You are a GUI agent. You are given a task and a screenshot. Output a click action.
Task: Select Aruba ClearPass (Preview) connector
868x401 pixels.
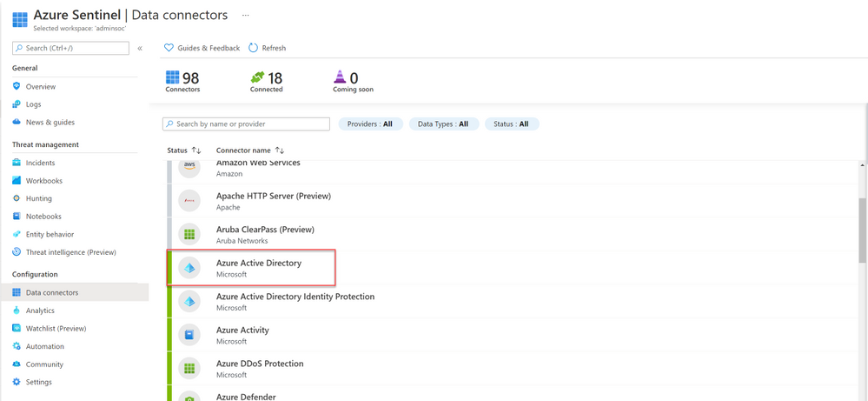coord(513,234)
